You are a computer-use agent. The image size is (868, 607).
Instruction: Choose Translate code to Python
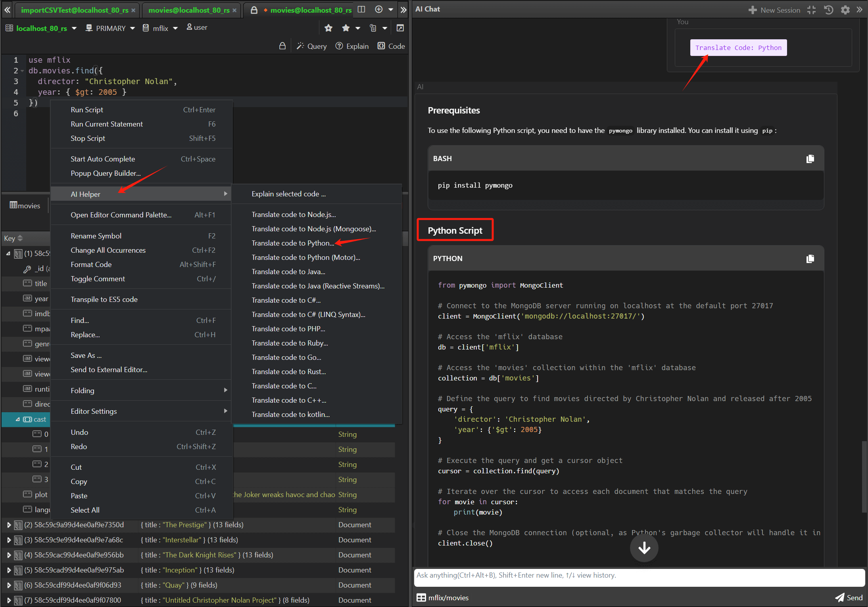coord(317,243)
